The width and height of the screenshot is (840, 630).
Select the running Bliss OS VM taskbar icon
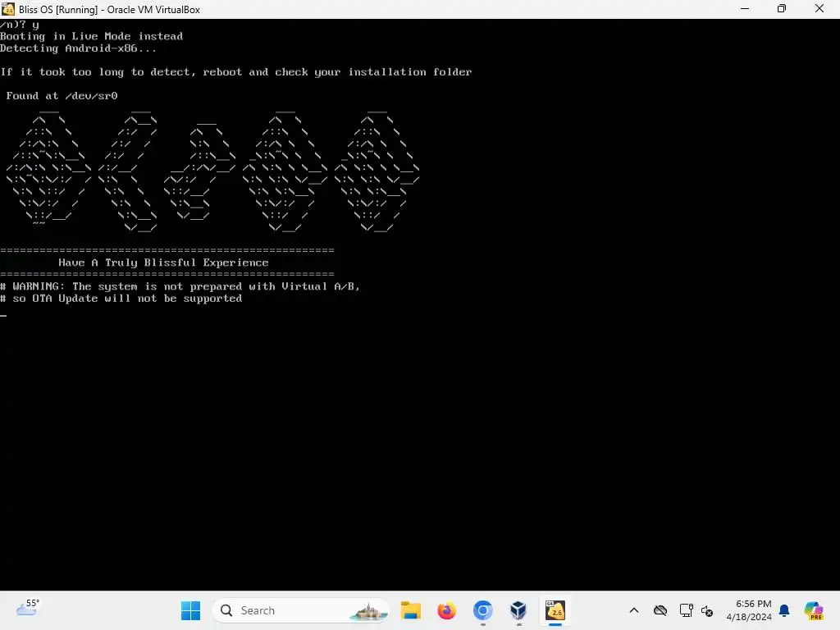pyautogui.click(x=555, y=610)
